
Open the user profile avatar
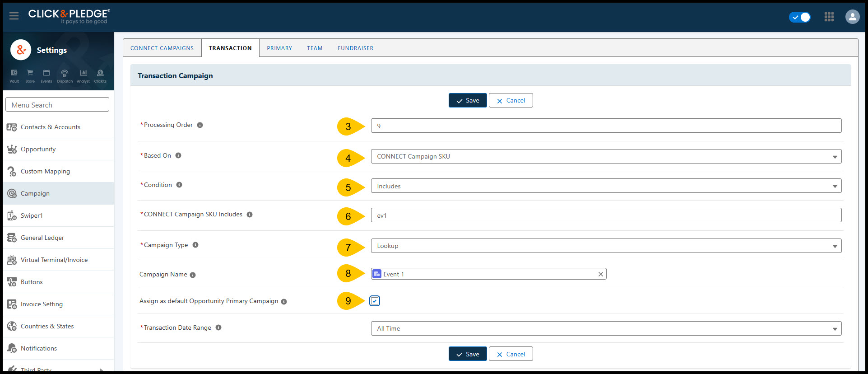(x=852, y=17)
